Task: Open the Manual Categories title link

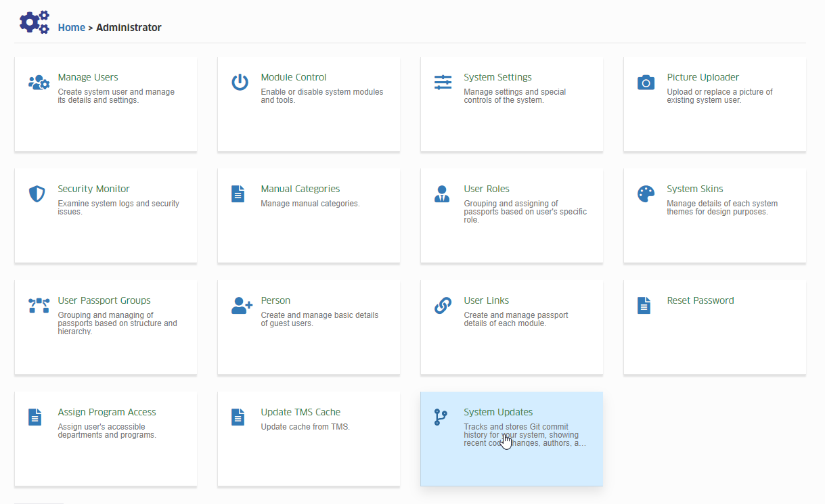Action: point(300,189)
